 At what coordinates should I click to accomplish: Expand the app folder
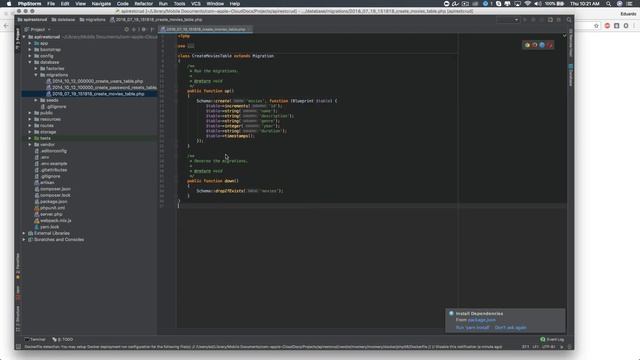(30, 43)
